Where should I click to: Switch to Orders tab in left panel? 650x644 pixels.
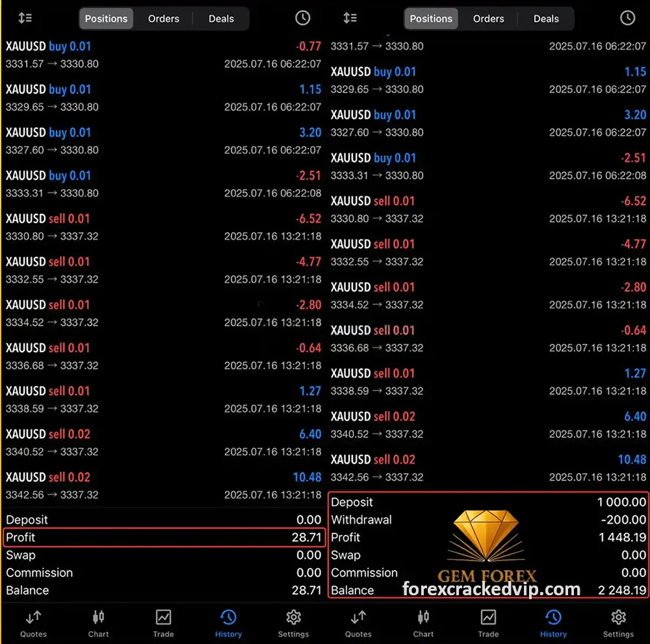click(x=164, y=19)
